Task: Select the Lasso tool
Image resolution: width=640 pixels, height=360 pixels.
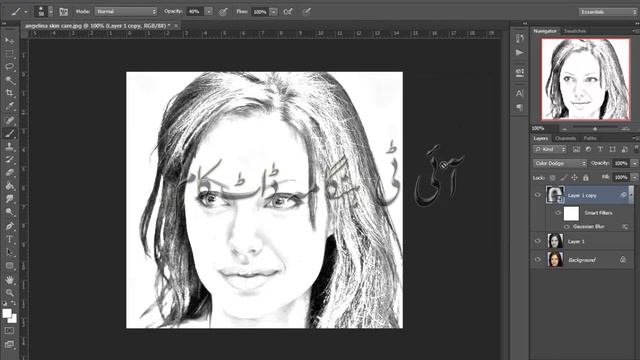Action: point(9,67)
